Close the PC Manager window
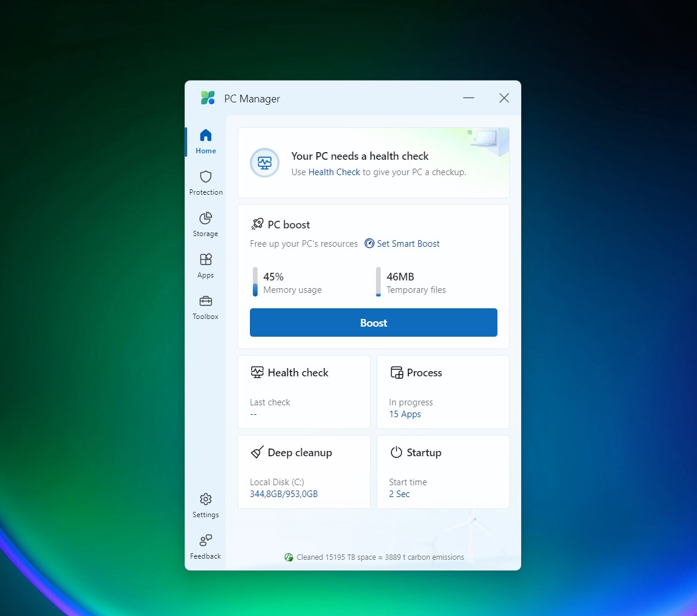Image resolution: width=697 pixels, height=616 pixels. click(x=503, y=98)
